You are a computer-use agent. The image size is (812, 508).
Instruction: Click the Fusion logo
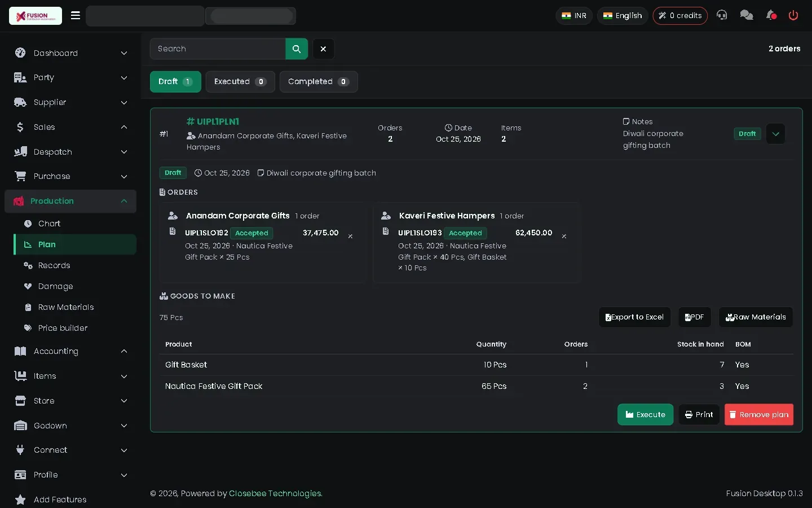click(x=36, y=16)
